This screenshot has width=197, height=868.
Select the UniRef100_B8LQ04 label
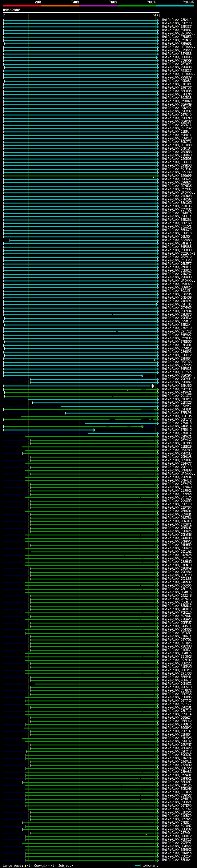[177, 860]
